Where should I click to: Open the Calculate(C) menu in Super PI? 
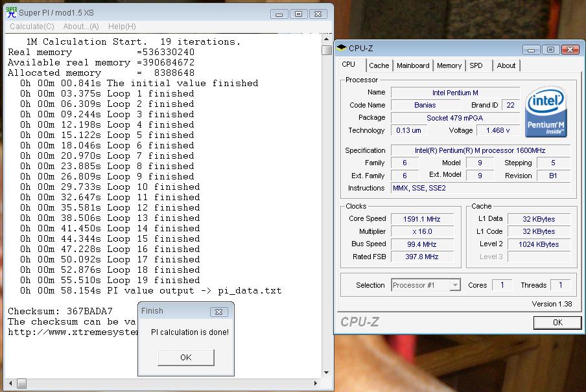(x=32, y=27)
